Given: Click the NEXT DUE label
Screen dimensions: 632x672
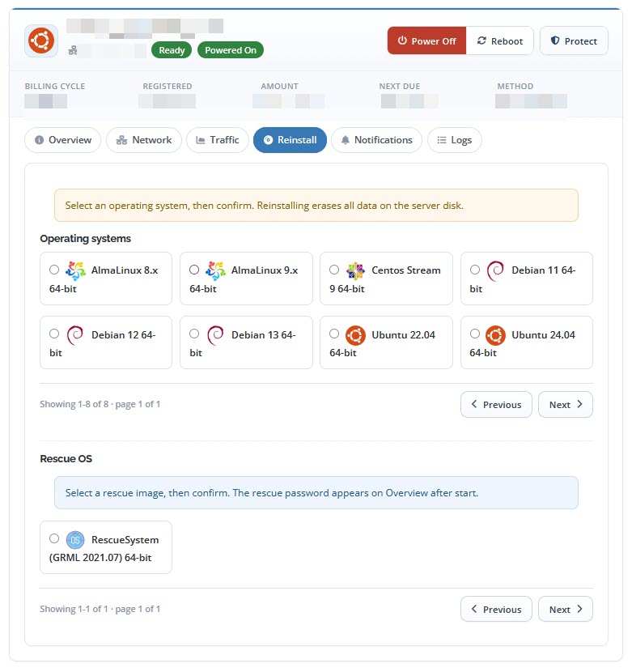Looking at the screenshot, I should [399, 86].
